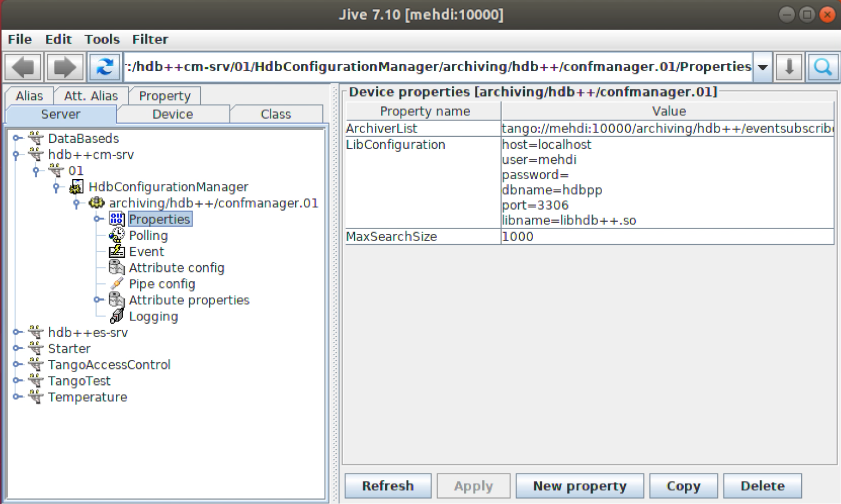Switch to the Alias tab
Image resolution: width=841 pixels, height=504 pixels.
point(29,96)
